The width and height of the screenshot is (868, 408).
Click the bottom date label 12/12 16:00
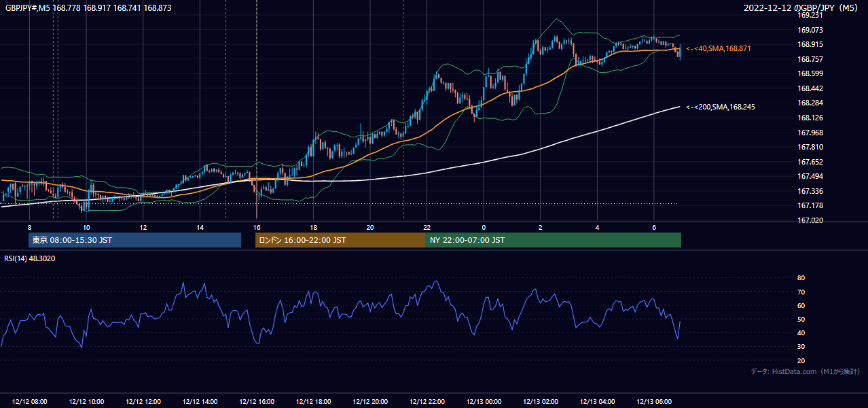257,402
